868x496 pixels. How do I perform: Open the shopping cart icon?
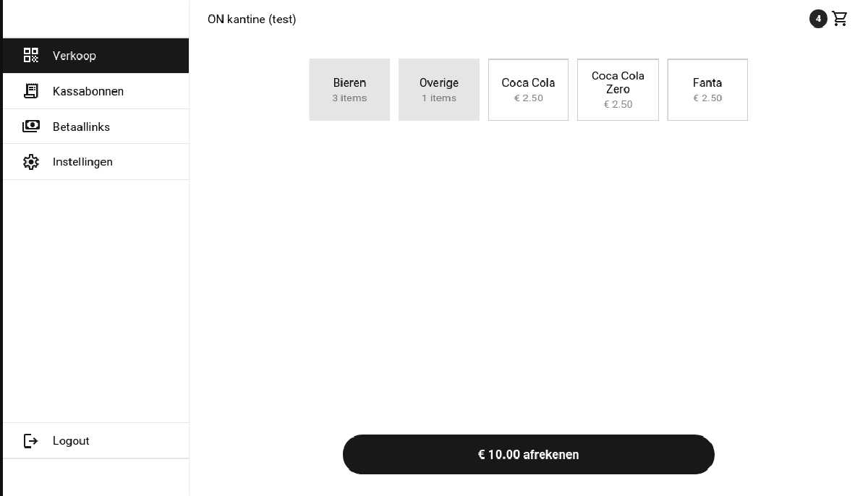point(840,19)
